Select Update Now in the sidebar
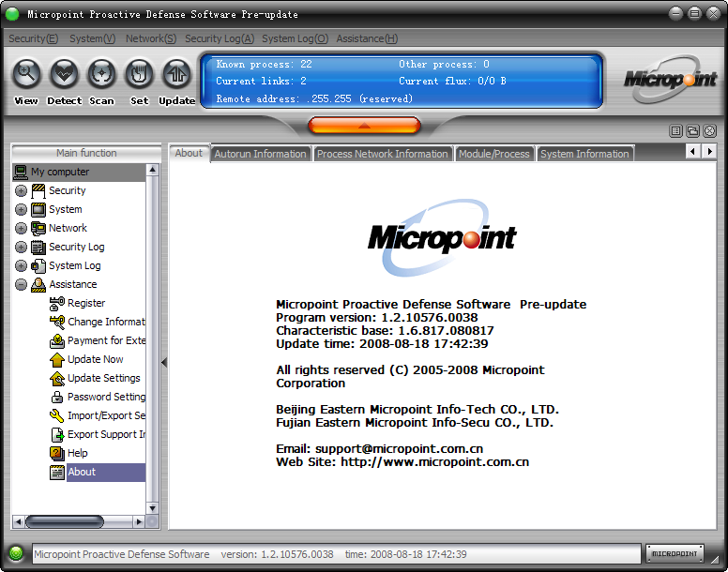The height and width of the screenshot is (572, 728). click(x=95, y=359)
